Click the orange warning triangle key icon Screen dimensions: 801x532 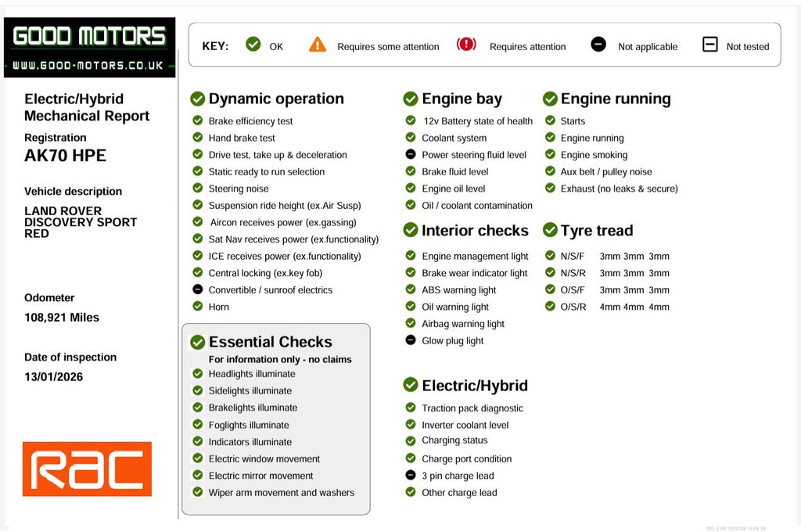317,45
